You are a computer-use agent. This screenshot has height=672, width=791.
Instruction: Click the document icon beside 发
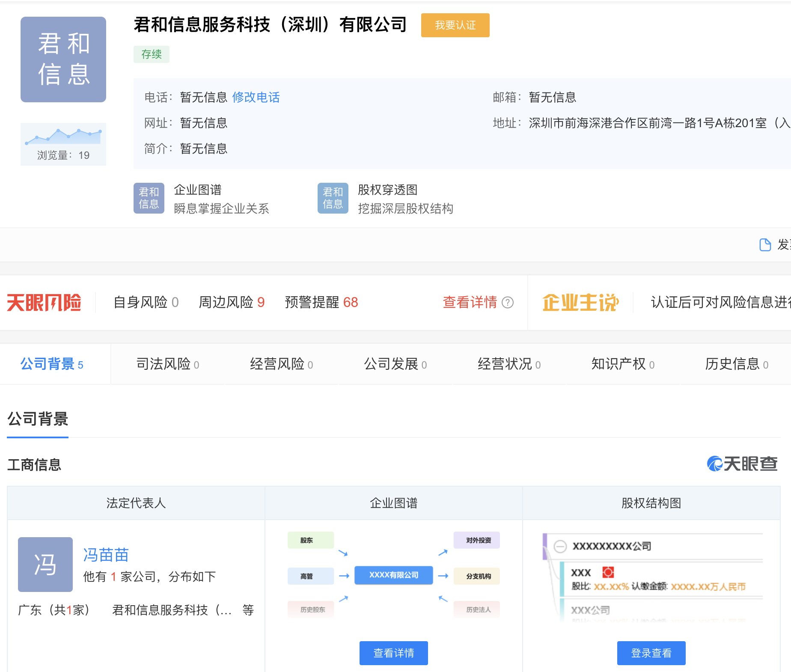(x=765, y=245)
